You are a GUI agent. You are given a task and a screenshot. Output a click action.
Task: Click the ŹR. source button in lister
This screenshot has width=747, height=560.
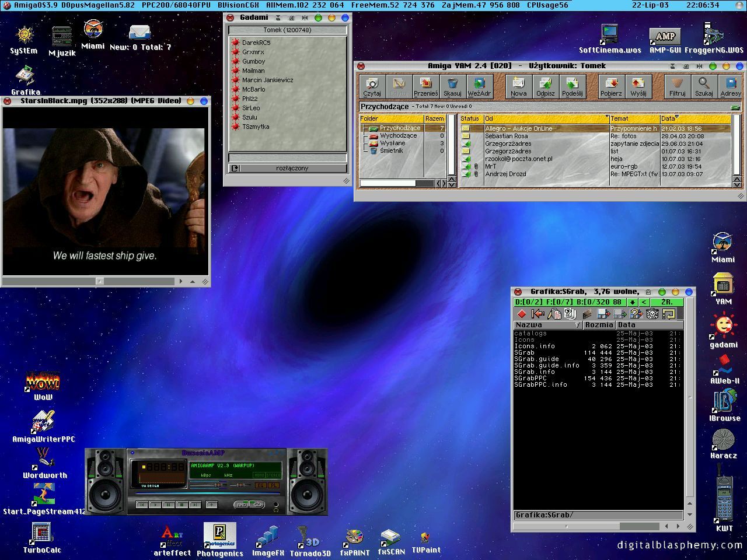667,302
